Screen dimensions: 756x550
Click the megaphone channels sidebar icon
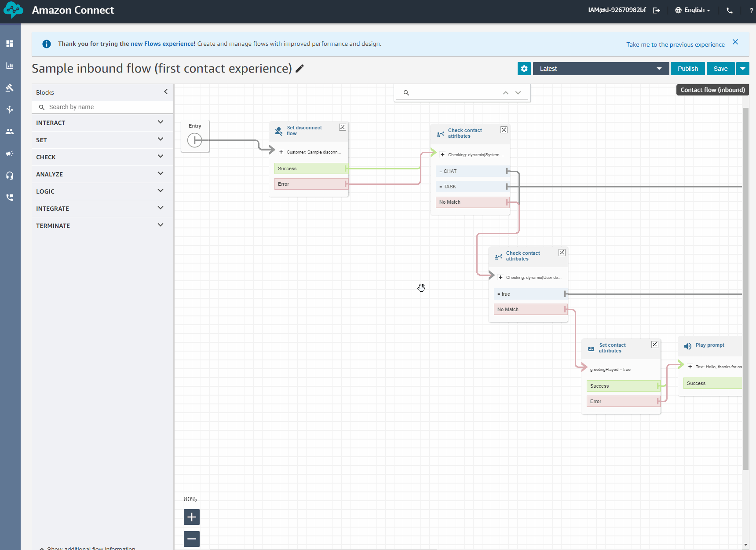10,154
